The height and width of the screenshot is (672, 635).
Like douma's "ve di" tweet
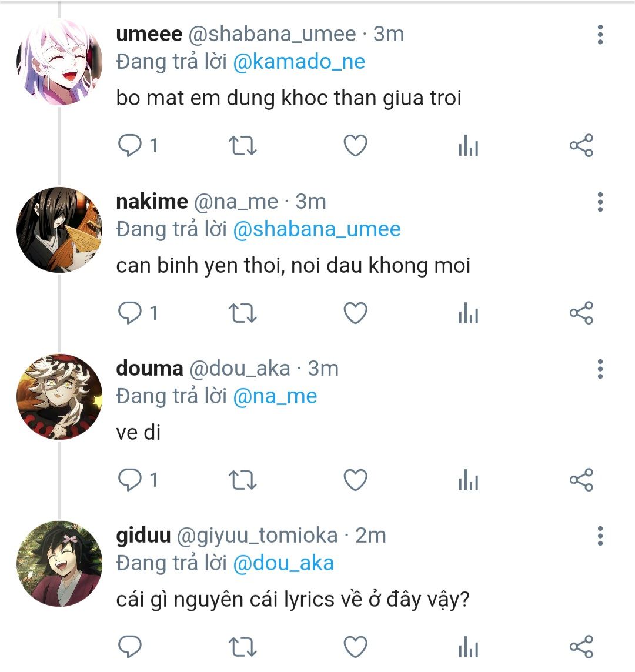point(355,480)
